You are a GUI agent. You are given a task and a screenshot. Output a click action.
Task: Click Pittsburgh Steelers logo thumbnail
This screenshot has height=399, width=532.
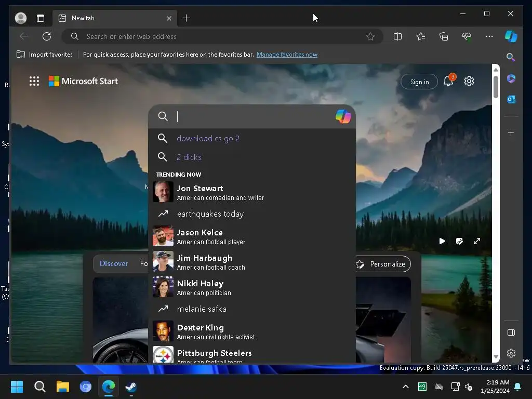163,354
